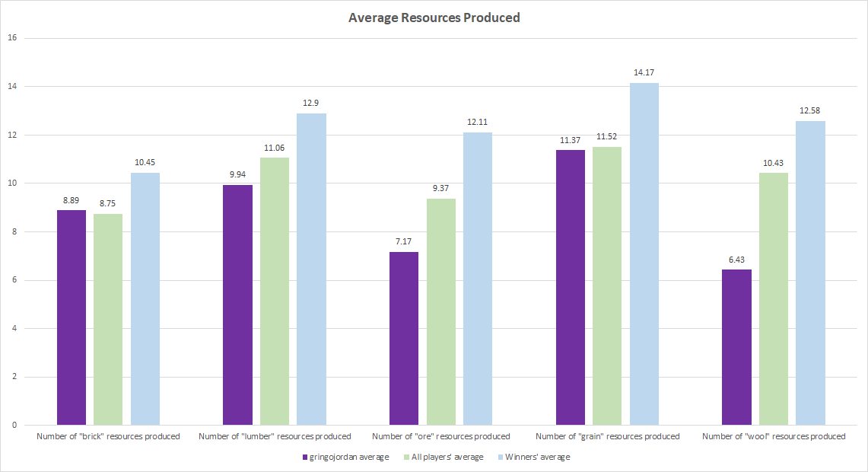
Task: Click data label 11.52
Action: coord(607,137)
